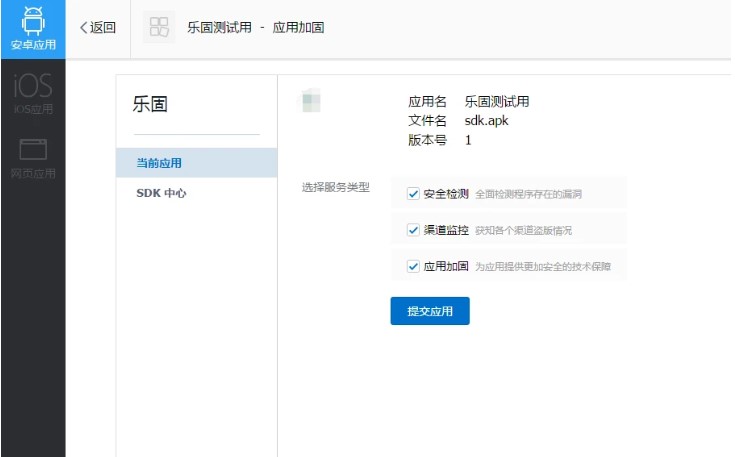Open the 安卓应用 Android section
This screenshot has width=735, height=457.
(33, 28)
